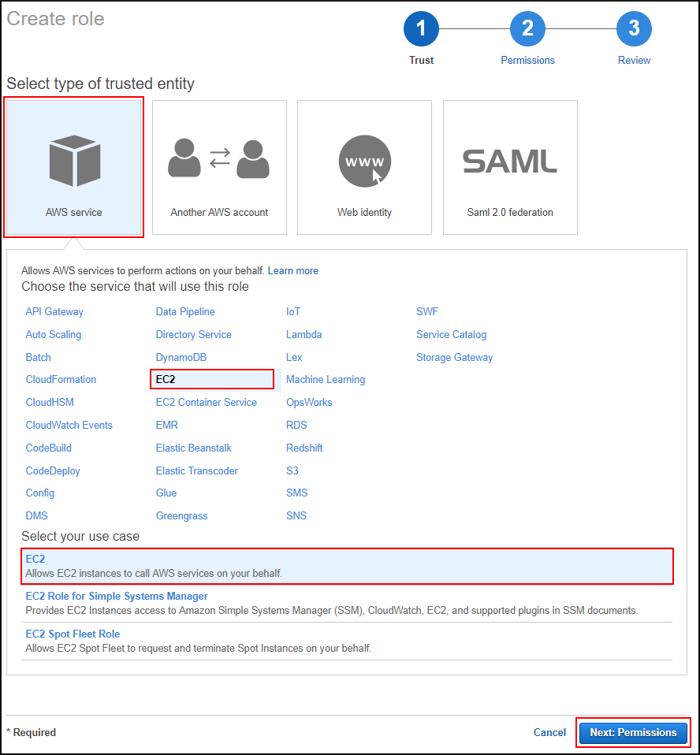
Task: Choose Directory Service
Action: tap(193, 335)
